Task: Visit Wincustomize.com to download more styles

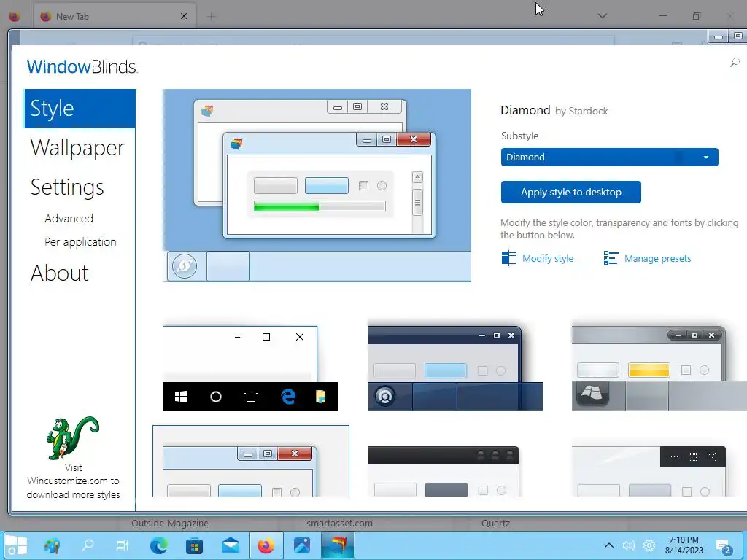Action: (74, 481)
